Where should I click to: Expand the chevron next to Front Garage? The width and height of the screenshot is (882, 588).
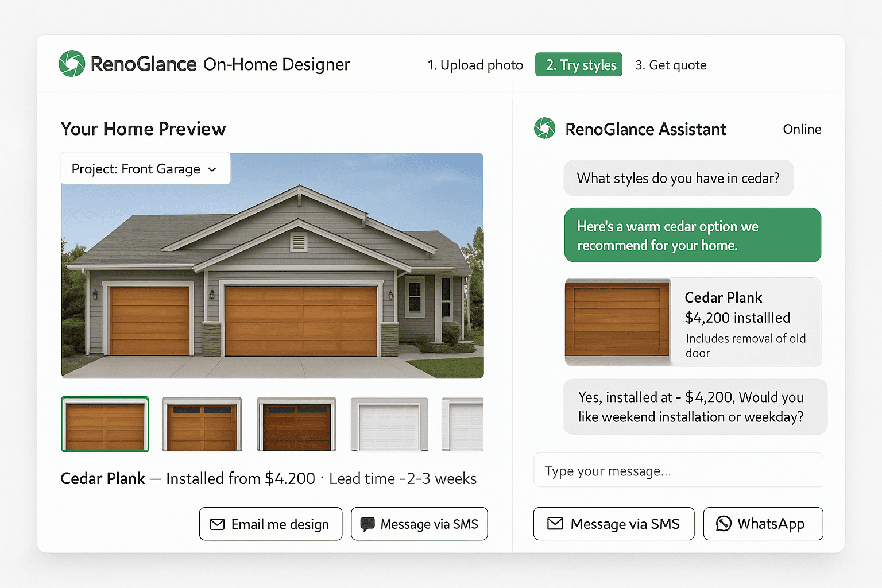[x=212, y=169]
